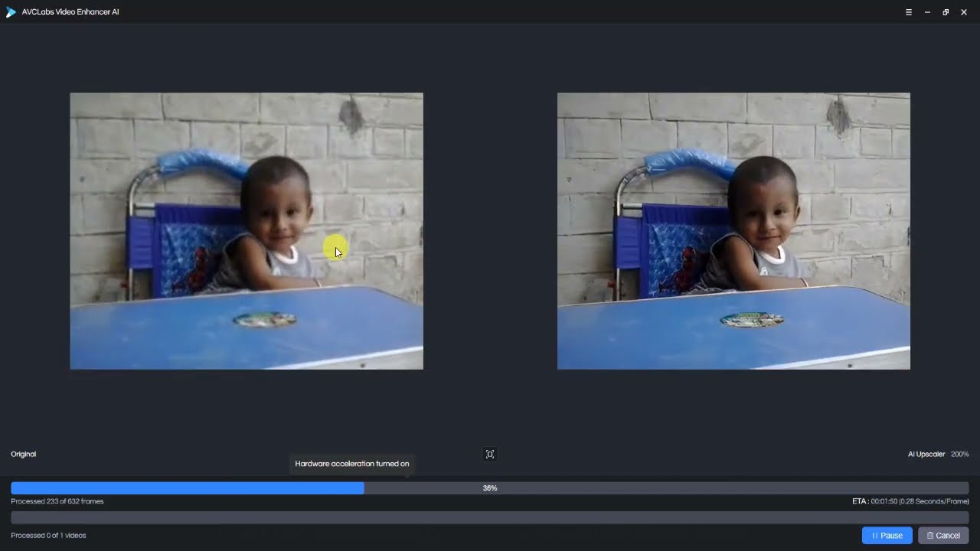The image size is (980, 551).
Task: Close the AVCLabs window
Action: coord(964,12)
